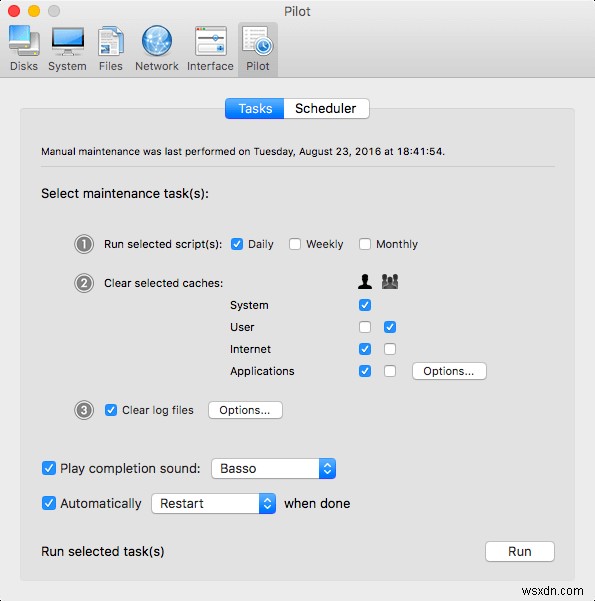This screenshot has width=595, height=601.
Task: Select the Pilot toolbar icon
Action: point(258,49)
